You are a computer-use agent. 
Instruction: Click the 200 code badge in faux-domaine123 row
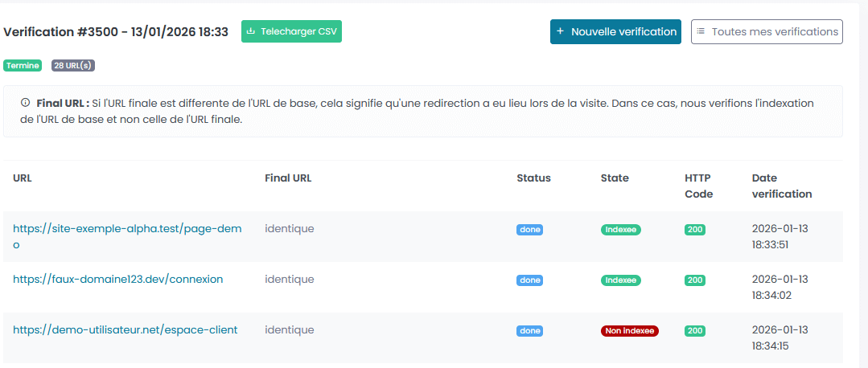694,280
